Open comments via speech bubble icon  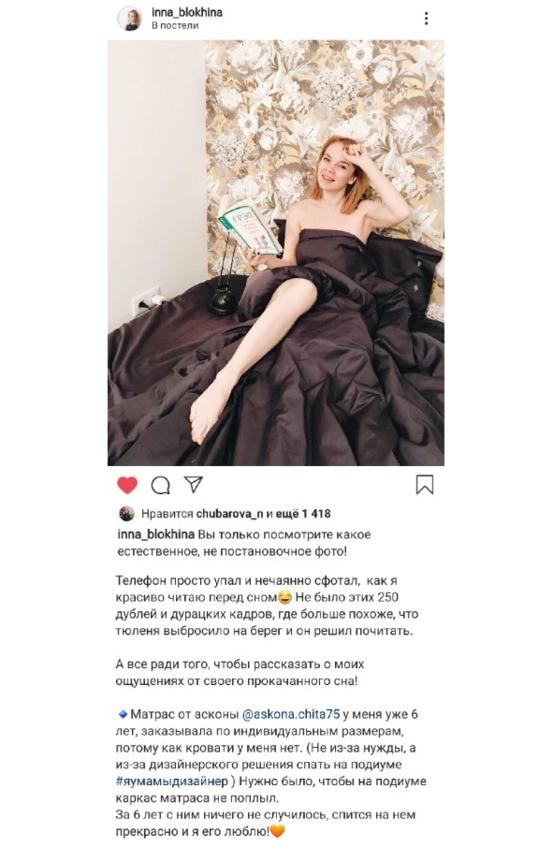[160, 485]
